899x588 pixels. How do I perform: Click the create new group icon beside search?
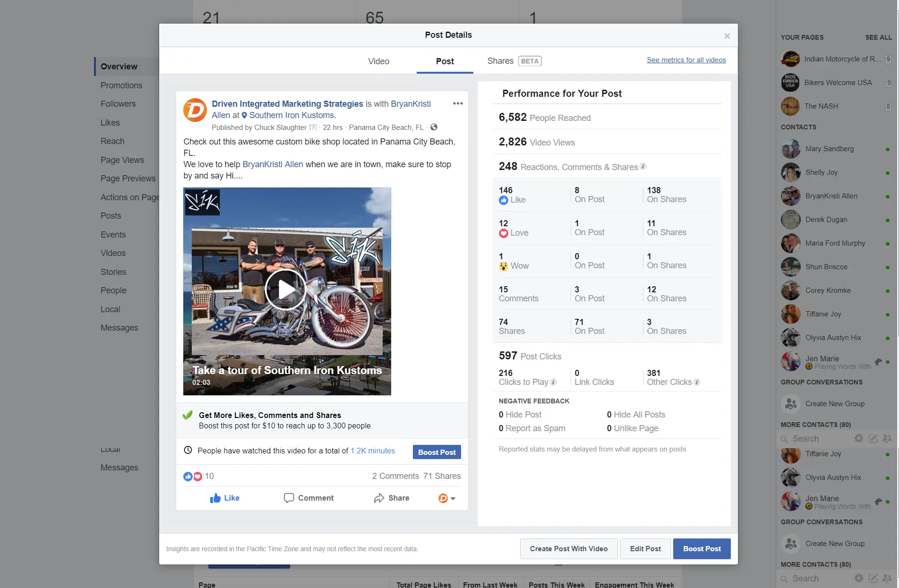pyautogui.click(x=887, y=439)
